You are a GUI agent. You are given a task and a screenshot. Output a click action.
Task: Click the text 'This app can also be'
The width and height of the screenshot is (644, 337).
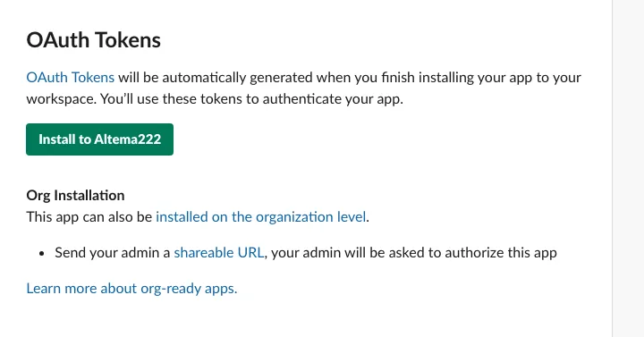89,216
